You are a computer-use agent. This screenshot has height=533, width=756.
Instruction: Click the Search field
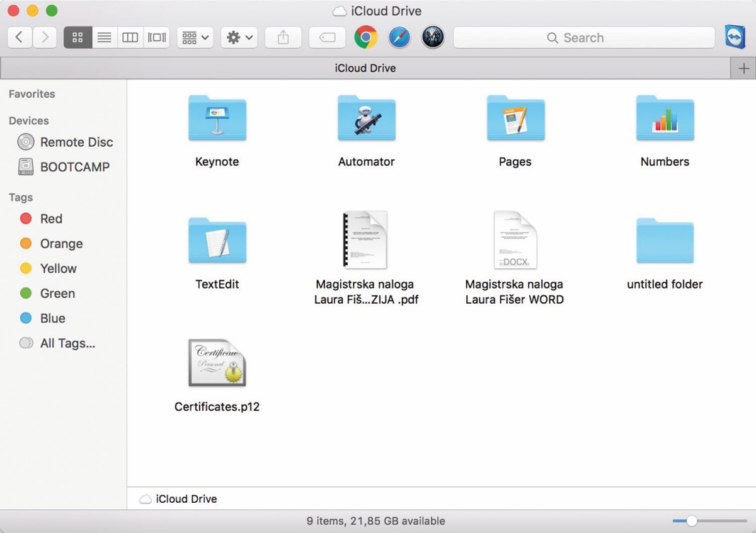click(x=584, y=38)
